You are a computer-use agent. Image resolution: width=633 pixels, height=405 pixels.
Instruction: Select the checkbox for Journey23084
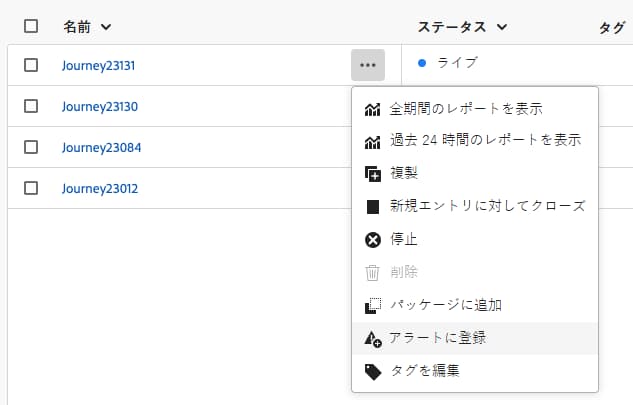point(31,147)
